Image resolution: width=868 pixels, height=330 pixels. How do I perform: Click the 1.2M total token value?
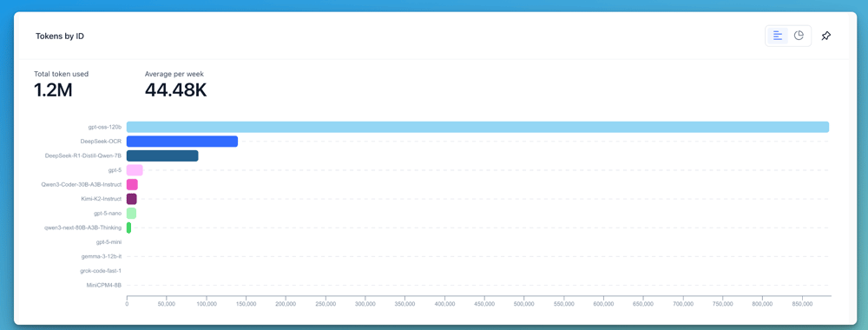click(53, 89)
